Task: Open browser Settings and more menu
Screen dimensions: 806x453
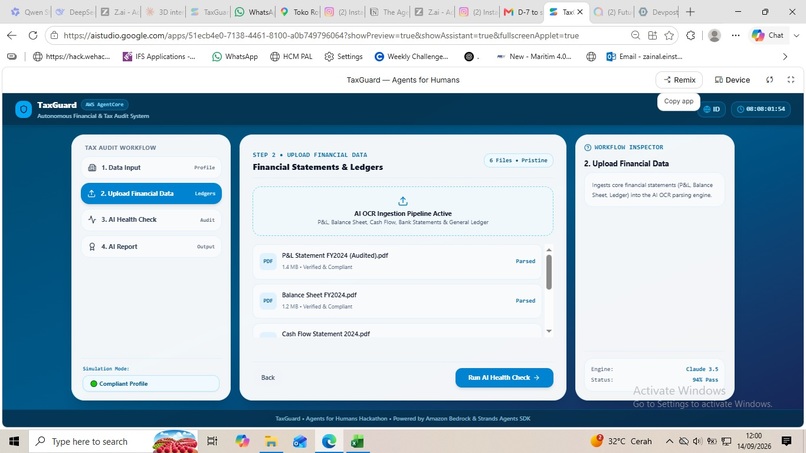Action: point(736,35)
